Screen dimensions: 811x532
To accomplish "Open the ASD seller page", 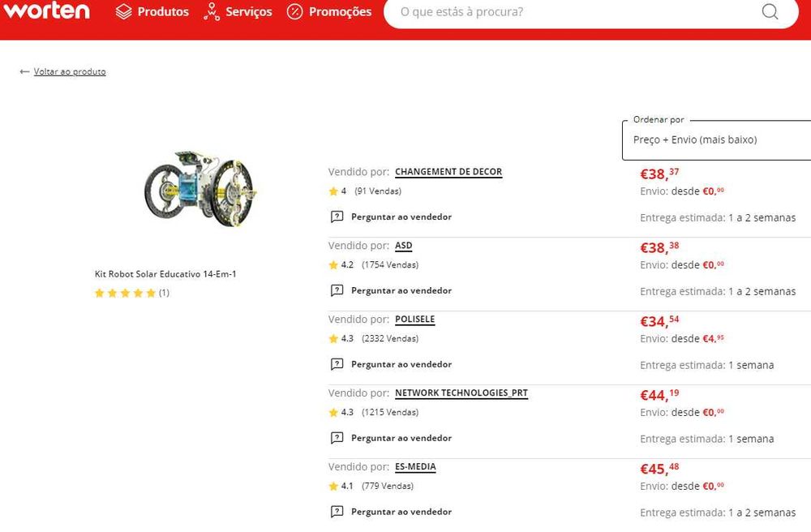I will point(403,246).
